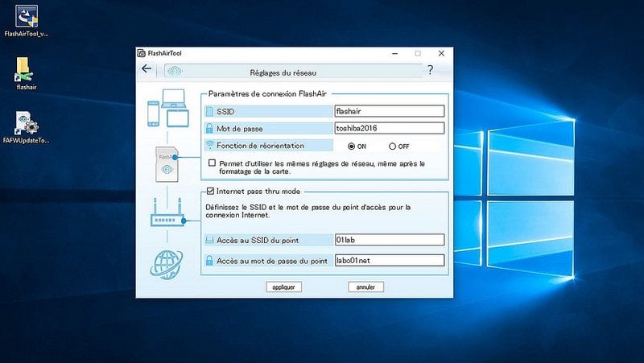Tick the keep settings after formatting checkbox
644x363 pixels.
click(212, 163)
